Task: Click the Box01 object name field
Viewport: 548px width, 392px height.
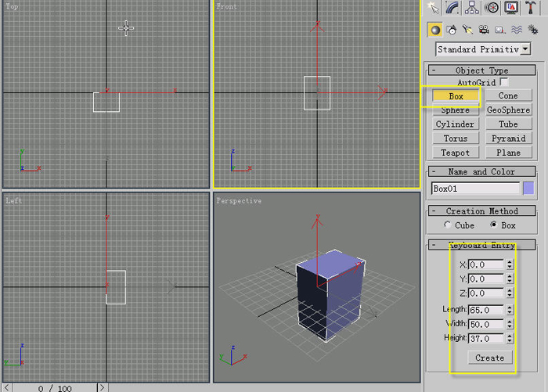Action: (x=476, y=189)
